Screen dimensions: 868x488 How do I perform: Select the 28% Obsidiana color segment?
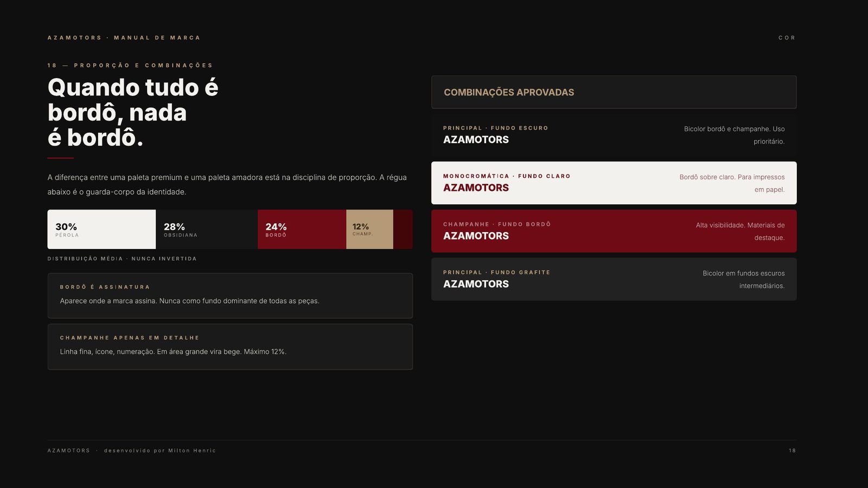(x=207, y=229)
